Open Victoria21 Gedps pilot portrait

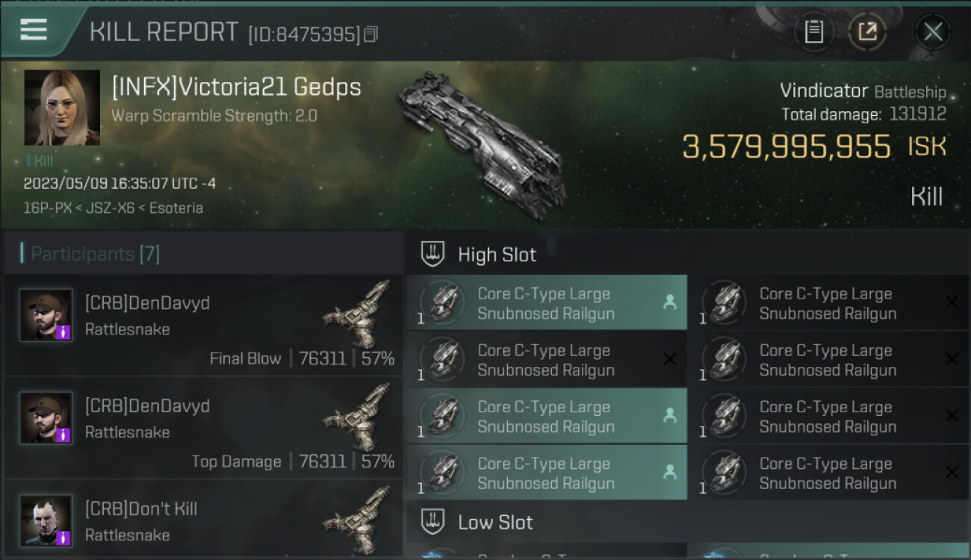[x=62, y=108]
